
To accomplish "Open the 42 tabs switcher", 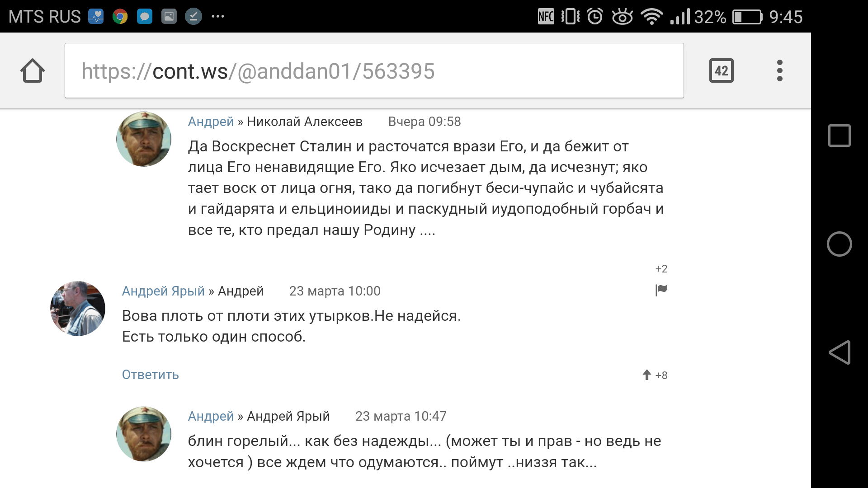I will coord(721,70).
